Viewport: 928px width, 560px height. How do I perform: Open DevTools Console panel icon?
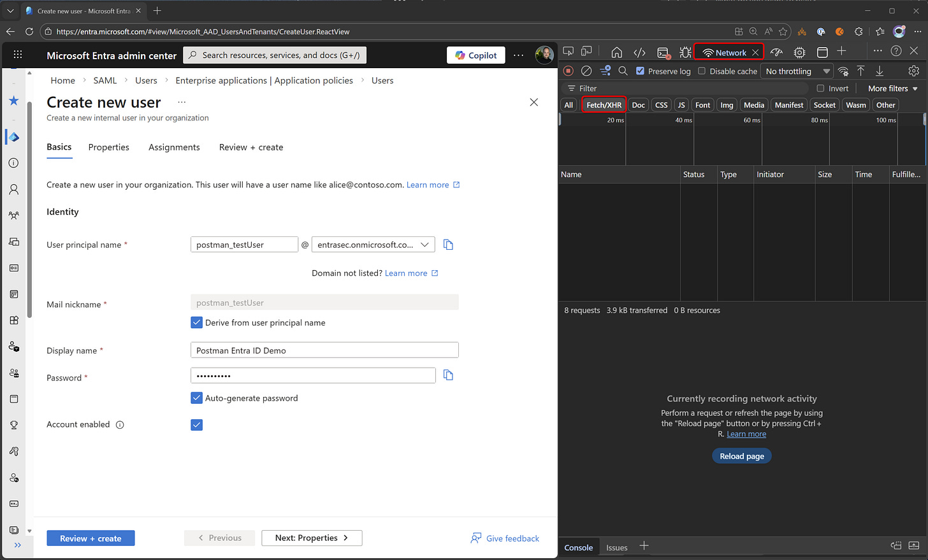tap(663, 52)
